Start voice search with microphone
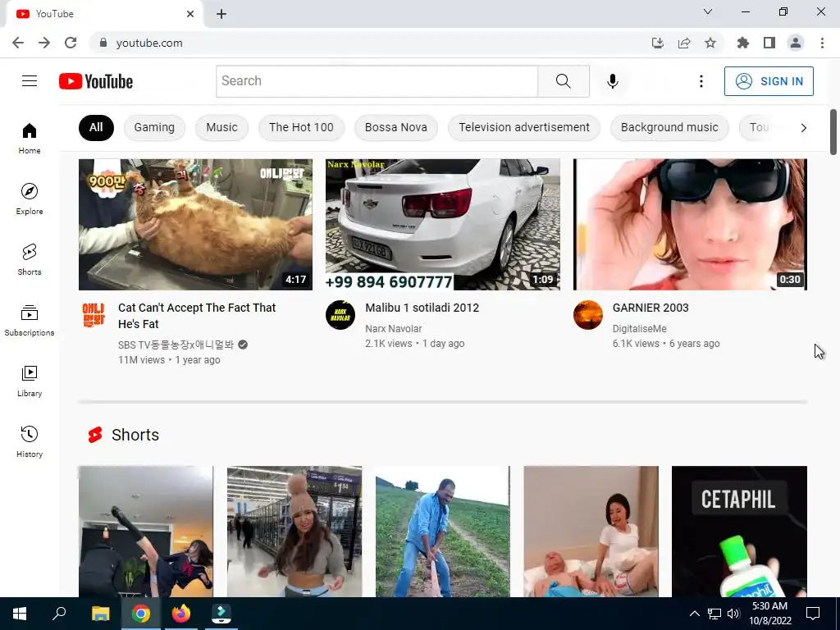Viewport: 840px width, 630px height. (x=612, y=81)
